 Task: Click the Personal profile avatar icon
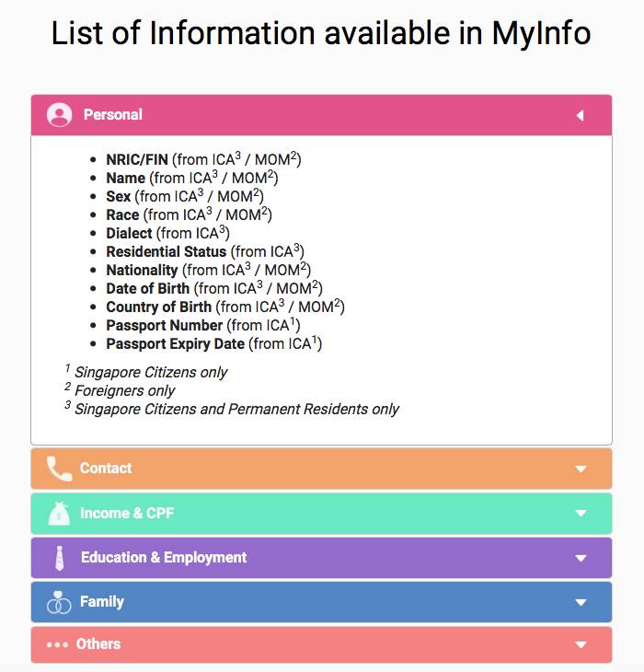click(60, 115)
